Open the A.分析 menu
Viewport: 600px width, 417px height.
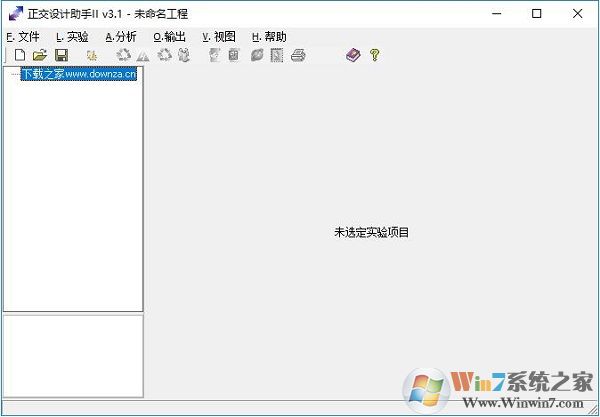(121, 37)
